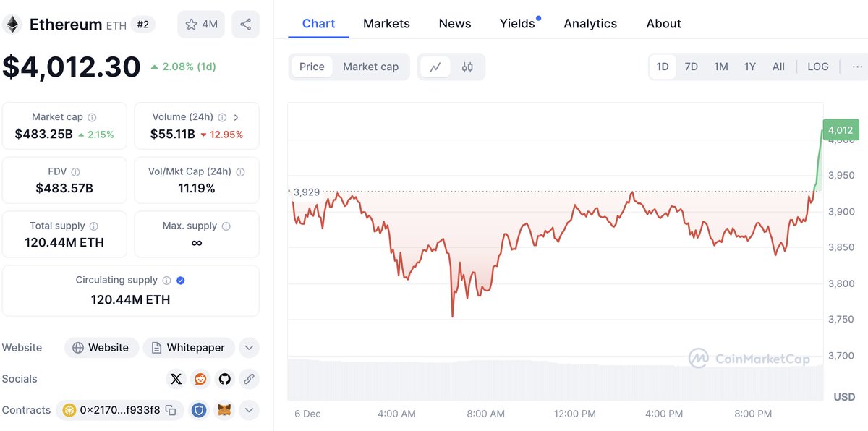This screenshot has height=431, width=868.
Task: Open the chart more options menu
Action: point(857,67)
